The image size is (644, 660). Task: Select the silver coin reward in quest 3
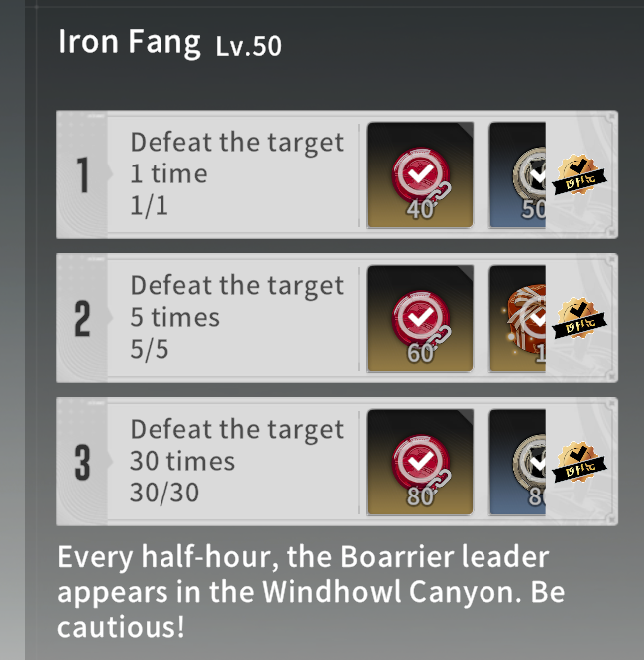(x=518, y=463)
